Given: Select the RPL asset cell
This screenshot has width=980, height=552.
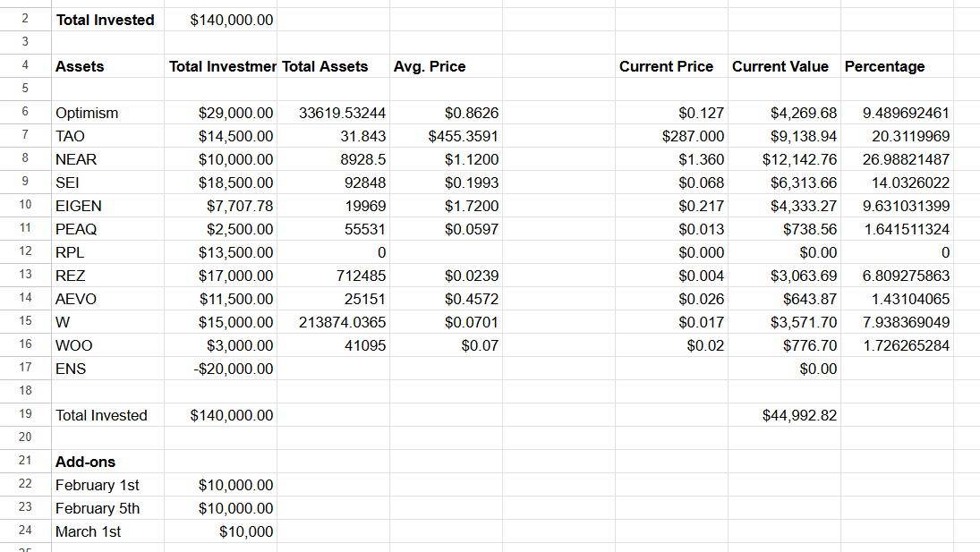Looking at the screenshot, I should point(107,252).
